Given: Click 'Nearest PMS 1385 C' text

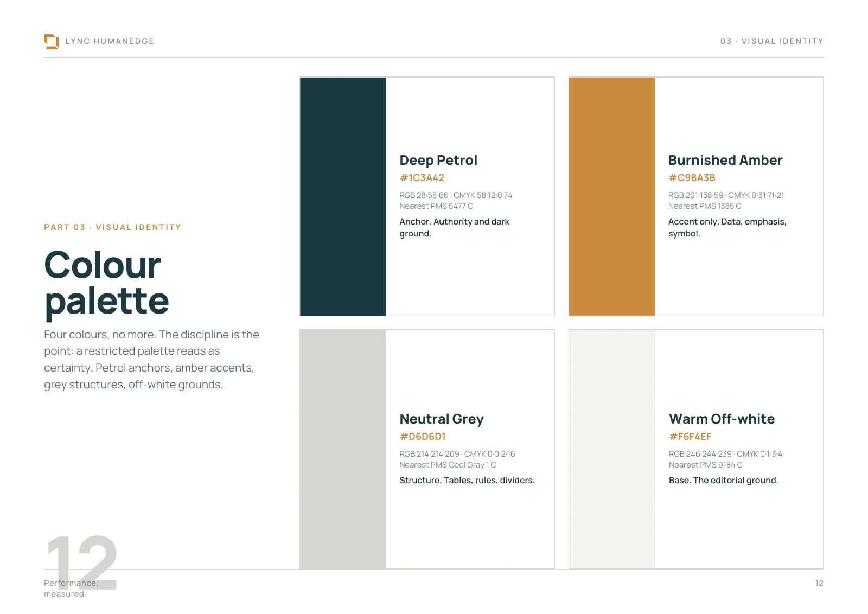Looking at the screenshot, I should click(x=705, y=206).
